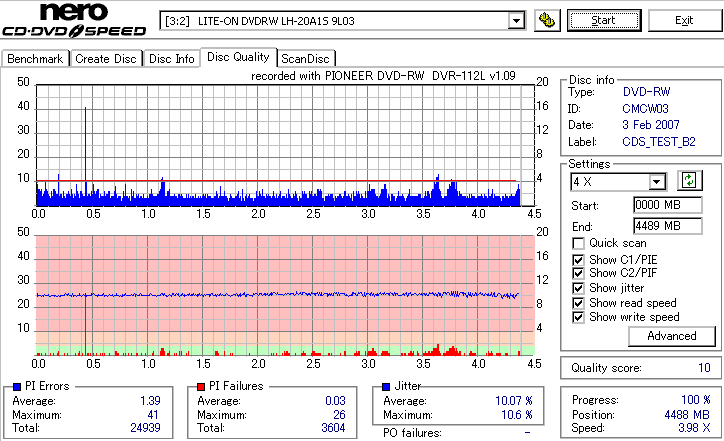Click the green refresh speed icon
Screen dimensions: 724x441
click(689, 181)
